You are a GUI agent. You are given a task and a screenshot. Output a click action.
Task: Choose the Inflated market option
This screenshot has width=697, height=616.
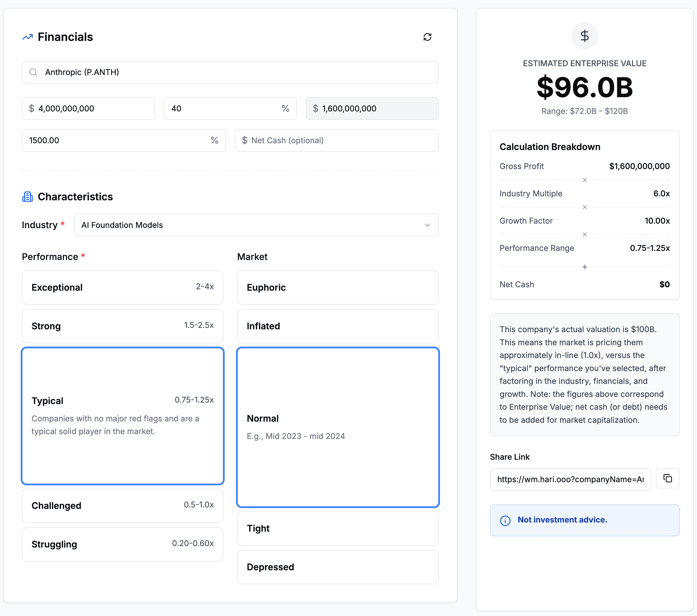click(337, 326)
